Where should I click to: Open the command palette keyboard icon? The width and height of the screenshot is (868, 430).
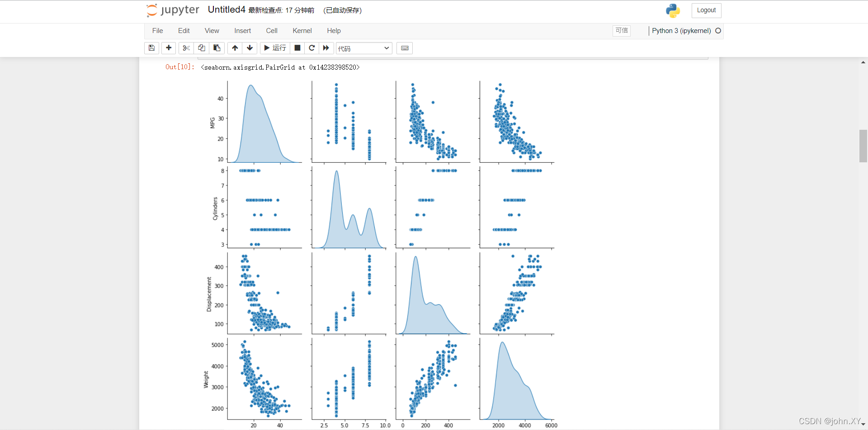click(405, 48)
